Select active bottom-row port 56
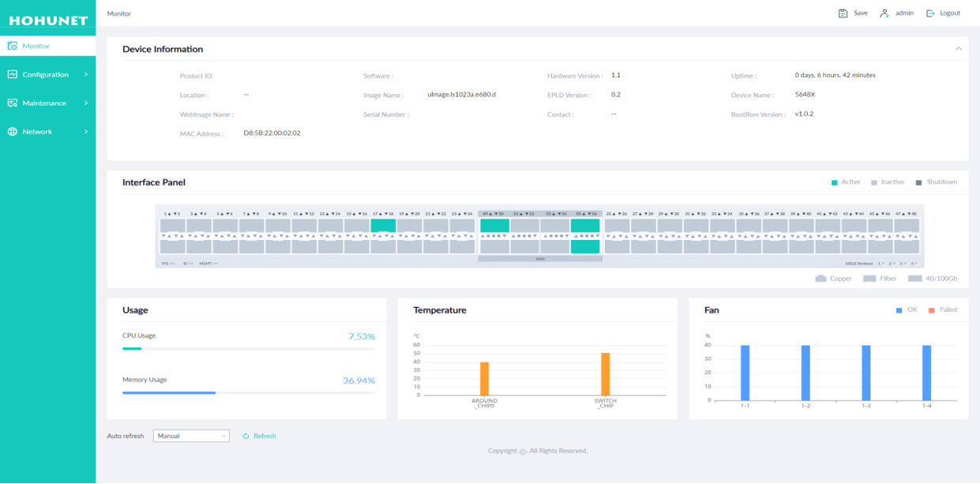The image size is (980, 484). [585, 247]
